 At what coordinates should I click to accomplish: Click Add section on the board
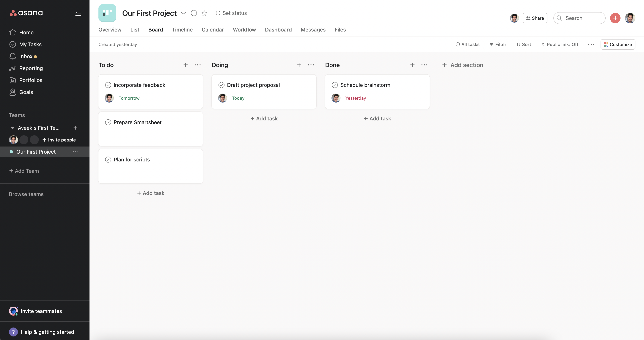(x=463, y=65)
